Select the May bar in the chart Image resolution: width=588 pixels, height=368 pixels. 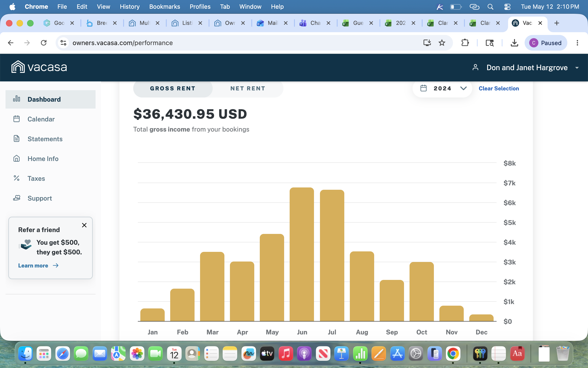(x=272, y=278)
